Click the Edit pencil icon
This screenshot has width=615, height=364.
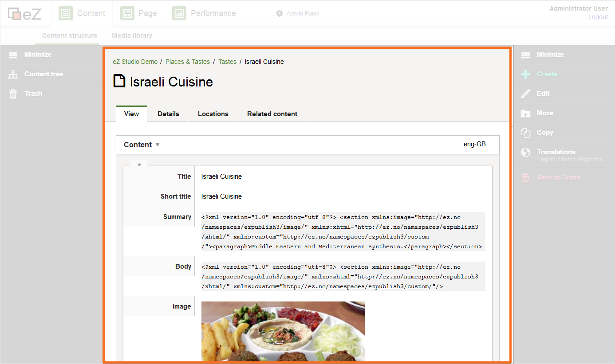tap(525, 94)
